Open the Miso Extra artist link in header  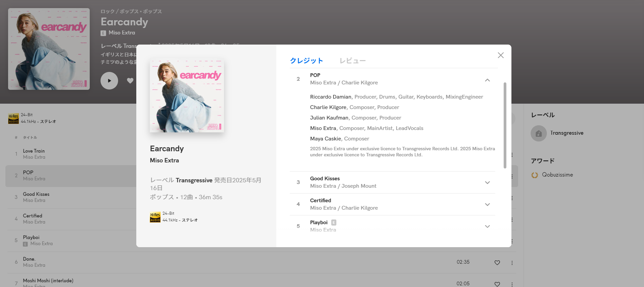[x=122, y=33]
